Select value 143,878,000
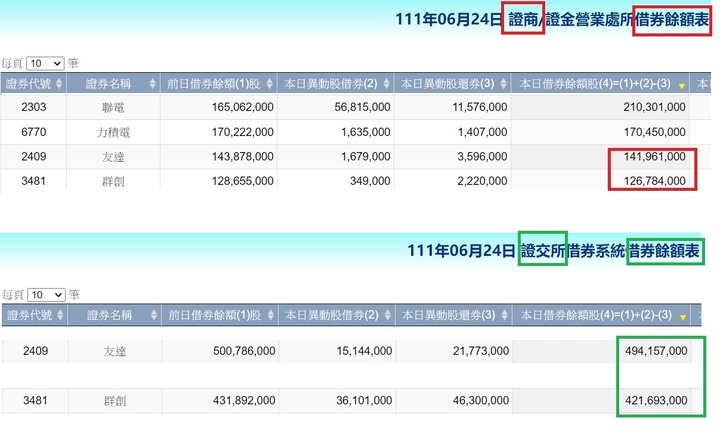Image resolution: width=720 pixels, height=430 pixels. pyautogui.click(x=242, y=156)
